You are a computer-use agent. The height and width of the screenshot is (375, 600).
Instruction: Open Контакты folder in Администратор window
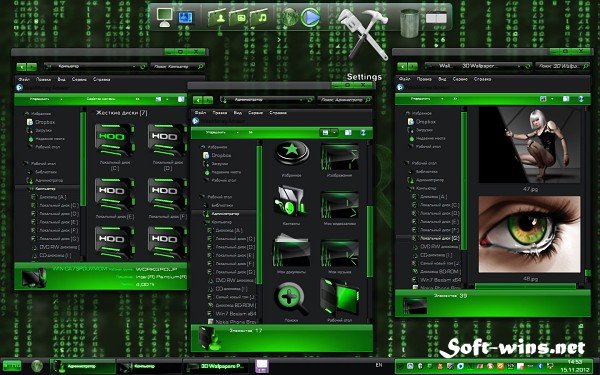291,202
